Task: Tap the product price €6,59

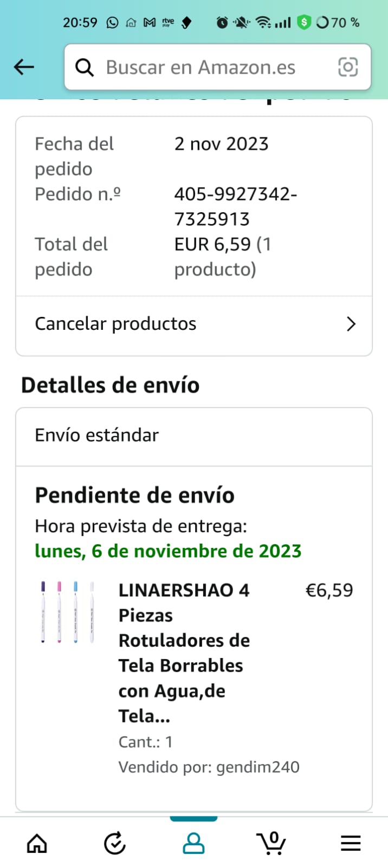Action: click(329, 590)
